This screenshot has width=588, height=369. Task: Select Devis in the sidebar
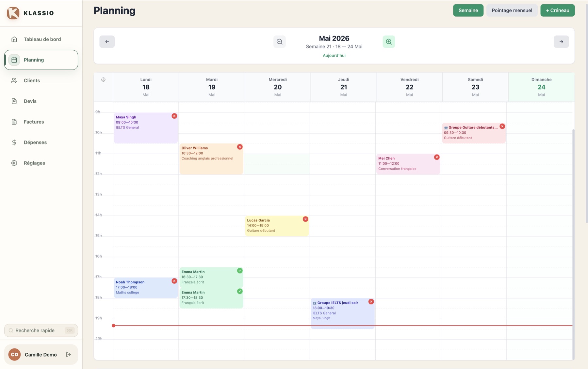41,101
